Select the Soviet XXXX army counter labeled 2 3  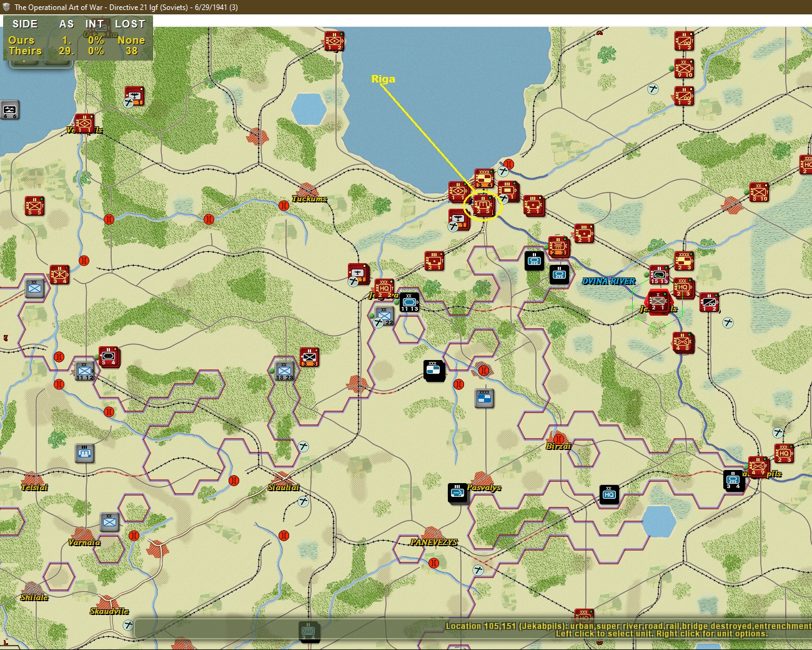point(683,261)
